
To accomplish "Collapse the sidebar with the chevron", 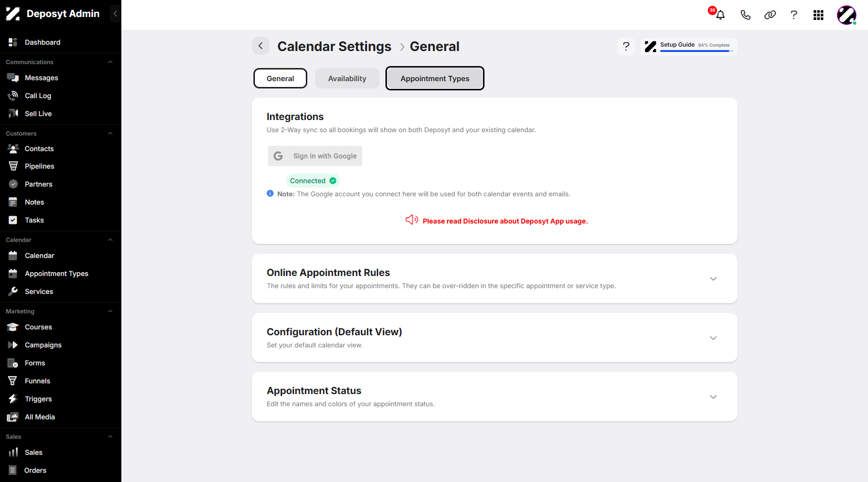I will click(115, 14).
